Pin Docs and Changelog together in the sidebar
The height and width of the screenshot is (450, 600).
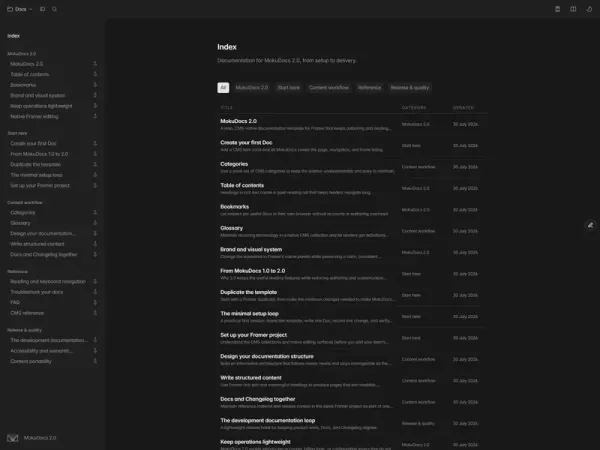95,254
